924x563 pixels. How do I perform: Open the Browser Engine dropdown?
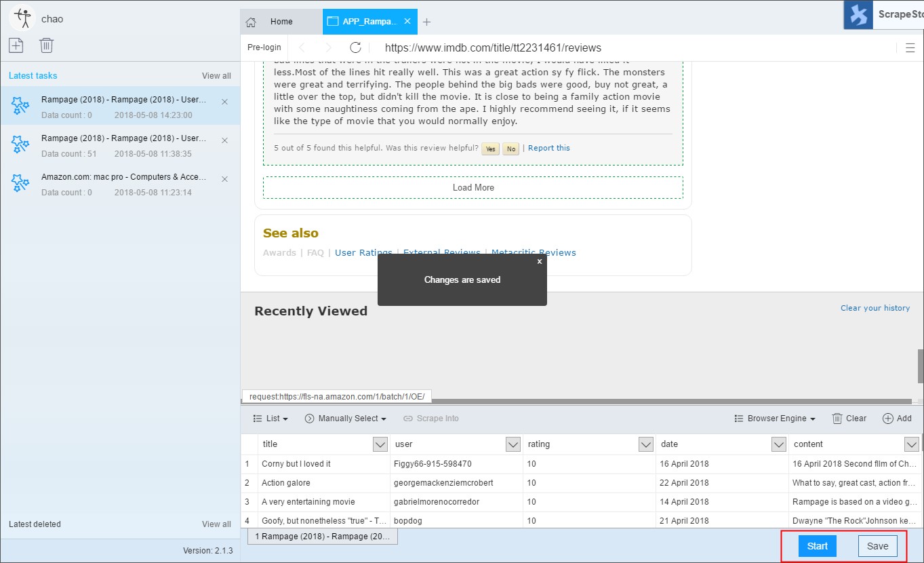click(x=775, y=419)
